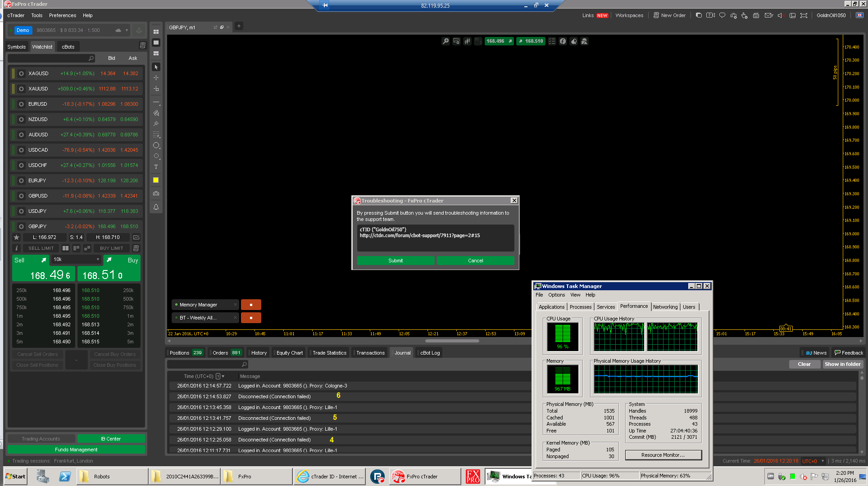This screenshot has height=486, width=868.
Task: Select the crosshair tool in chart toolbar
Action: tap(156, 78)
